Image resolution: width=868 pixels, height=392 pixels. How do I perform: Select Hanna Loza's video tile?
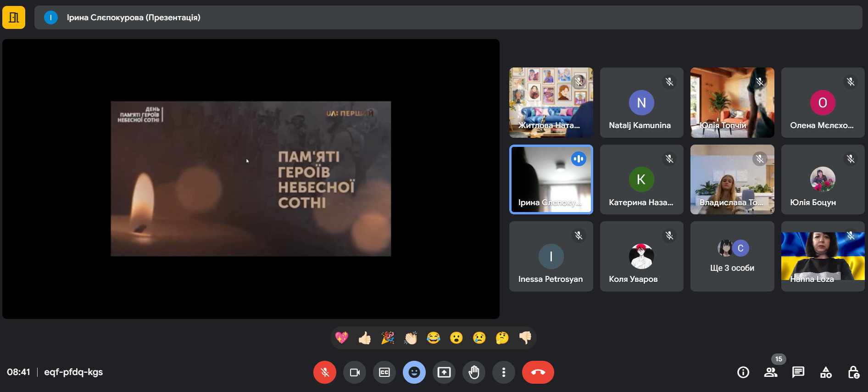pos(823,257)
